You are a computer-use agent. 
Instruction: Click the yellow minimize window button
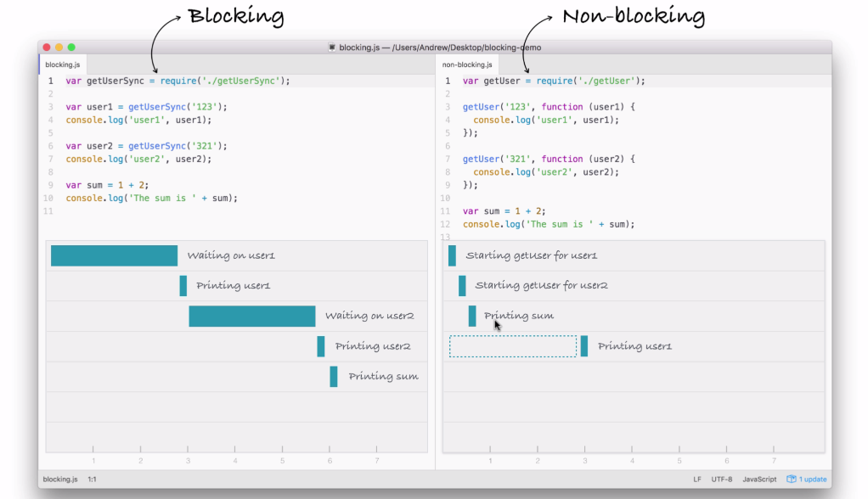click(59, 48)
